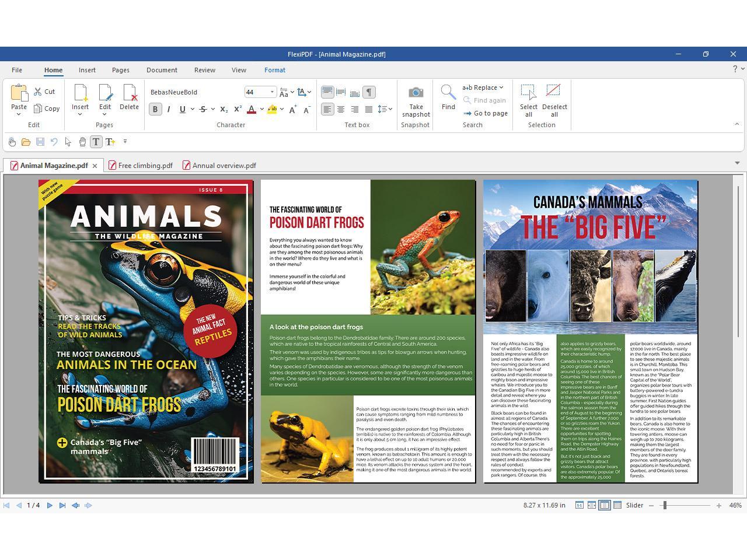Expand the Paste options arrow

point(19,114)
